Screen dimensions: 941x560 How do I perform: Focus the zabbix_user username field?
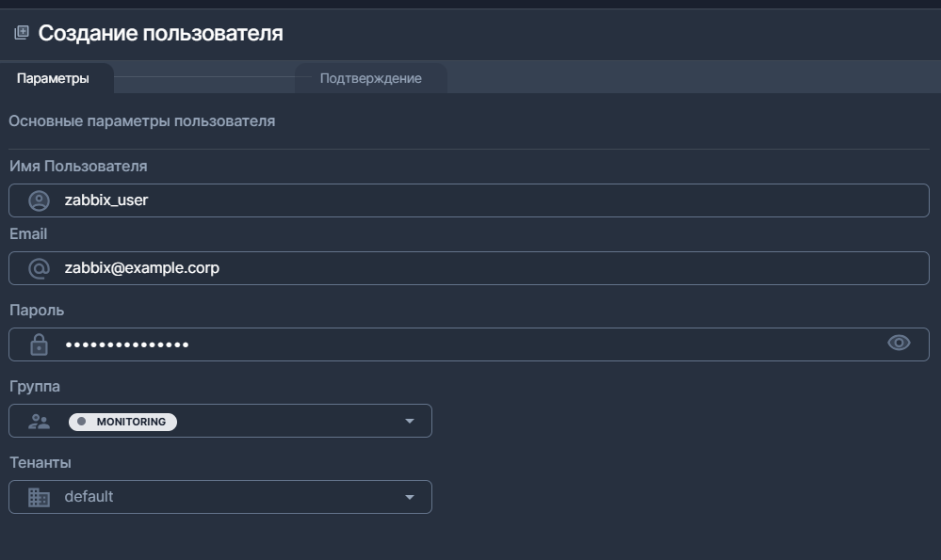[471, 200]
